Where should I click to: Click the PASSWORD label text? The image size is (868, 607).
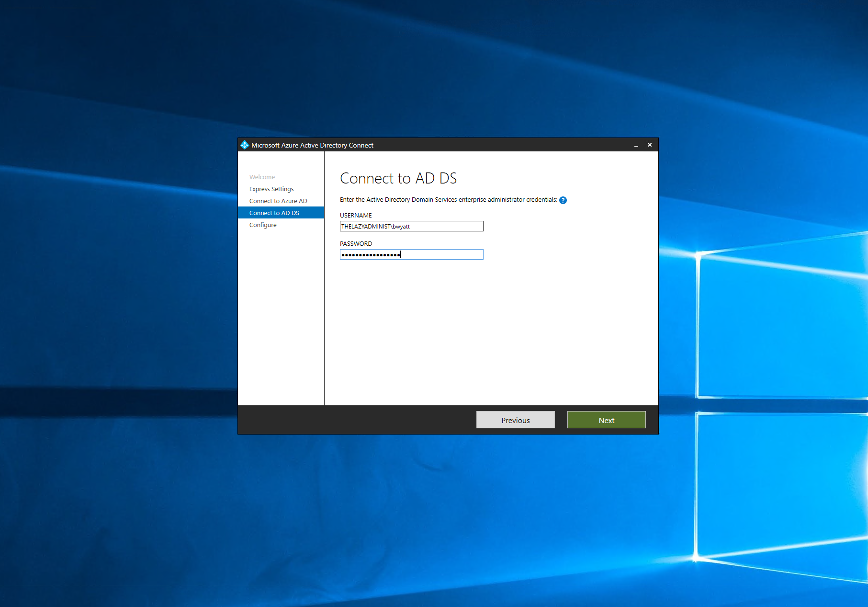(x=356, y=244)
